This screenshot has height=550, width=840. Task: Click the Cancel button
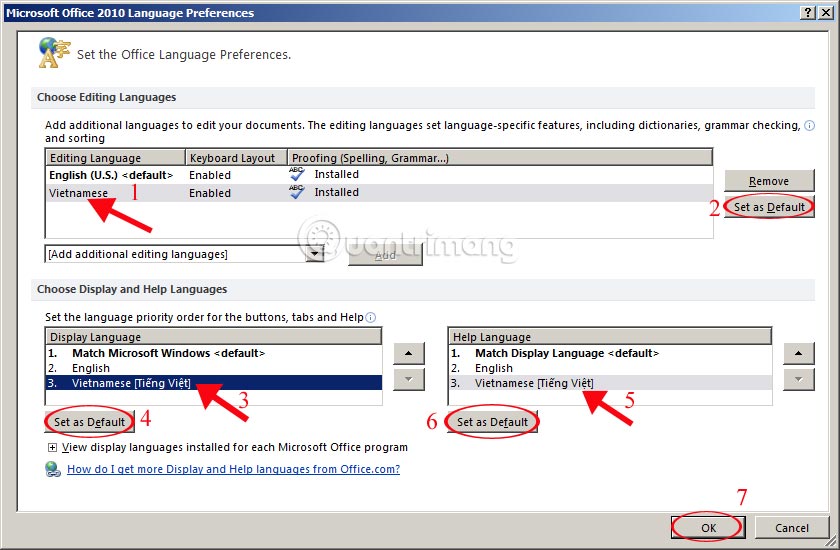pyautogui.click(x=792, y=528)
